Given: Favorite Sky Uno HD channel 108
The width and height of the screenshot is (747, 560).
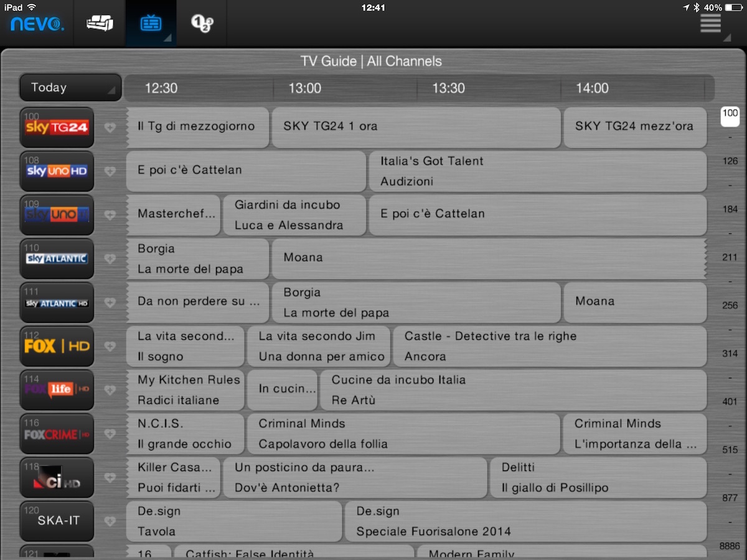Looking at the screenshot, I should pyautogui.click(x=110, y=171).
